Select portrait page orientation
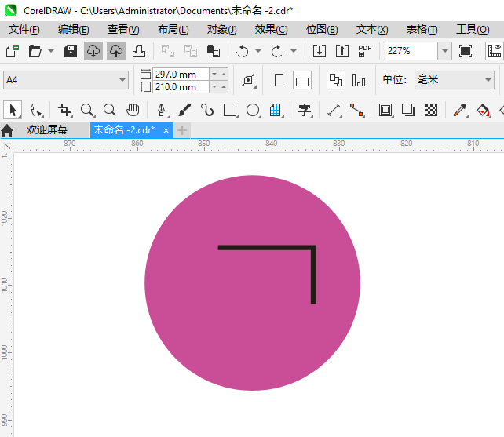Viewport: 504px width, 437px height. [279, 80]
